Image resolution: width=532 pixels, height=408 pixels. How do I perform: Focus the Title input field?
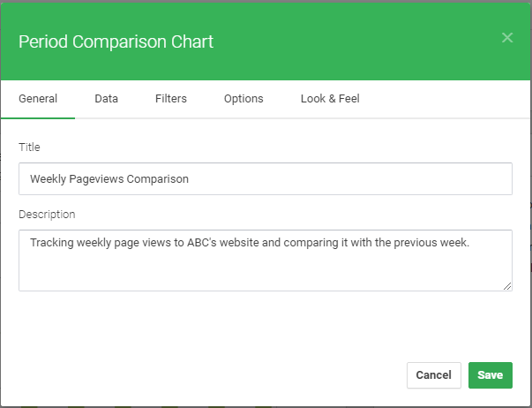click(265, 178)
